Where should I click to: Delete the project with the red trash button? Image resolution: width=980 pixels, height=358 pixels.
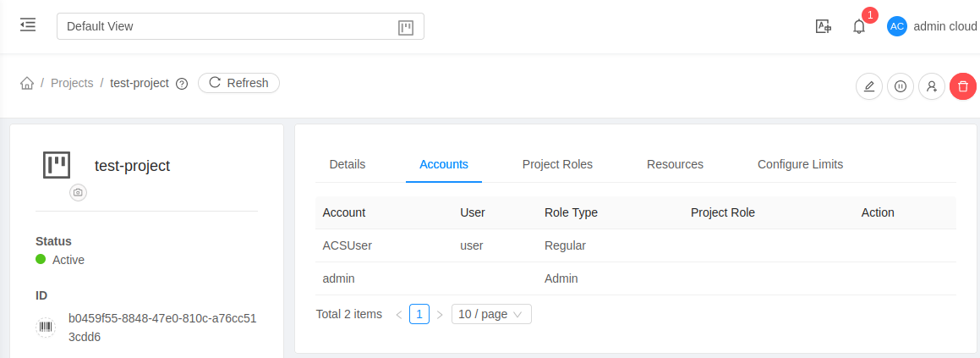(962, 86)
